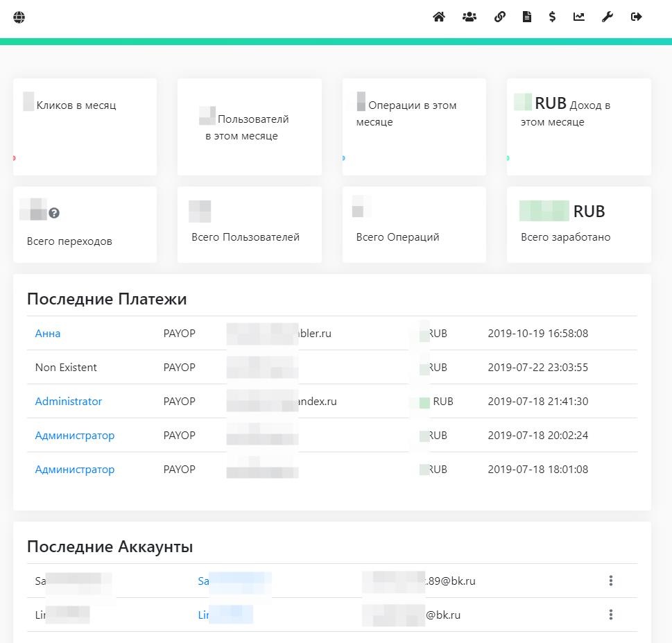Select PAYOP in the Non Existent row
The image size is (672, 643).
(179, 368)
